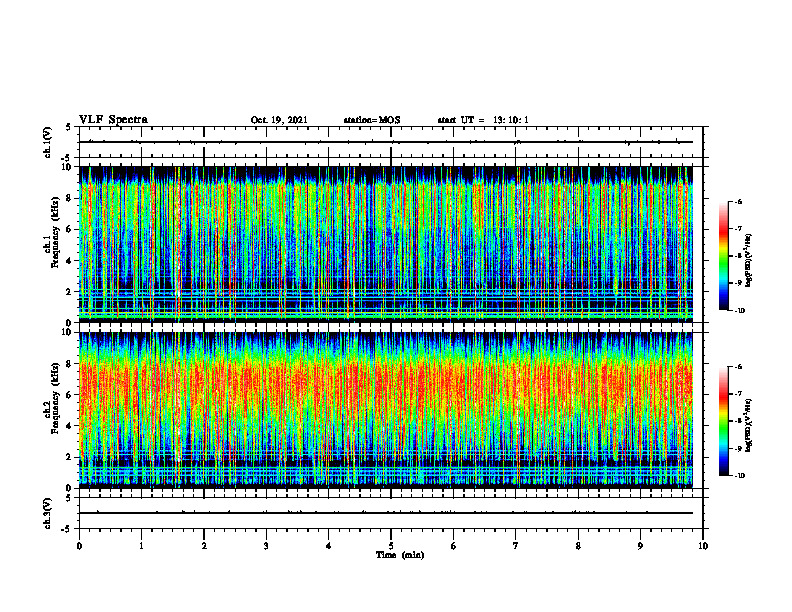Viewport: 792px width, 612px height.
Task: Click the ch.1 PSD color bar
Action: pyautogui.click(x=724, y=256)
